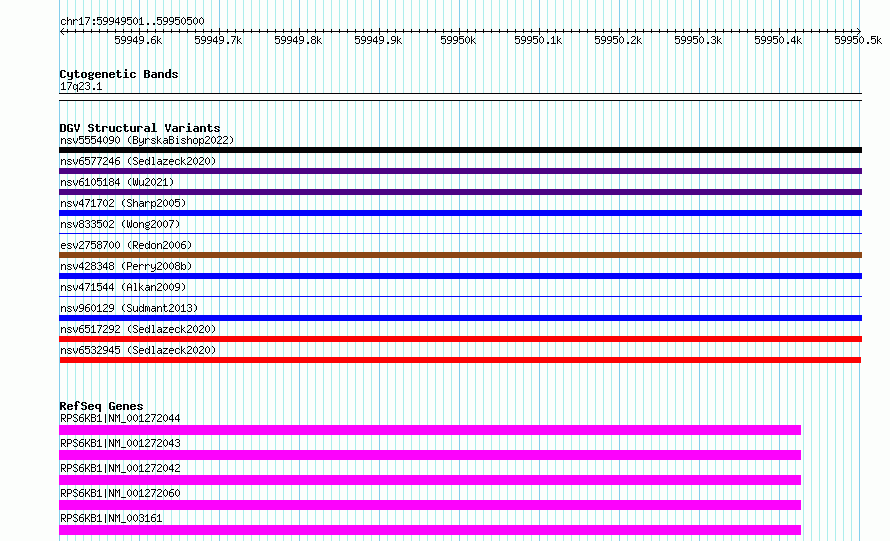Select the 17q23.1 band label

pos(81,86)
